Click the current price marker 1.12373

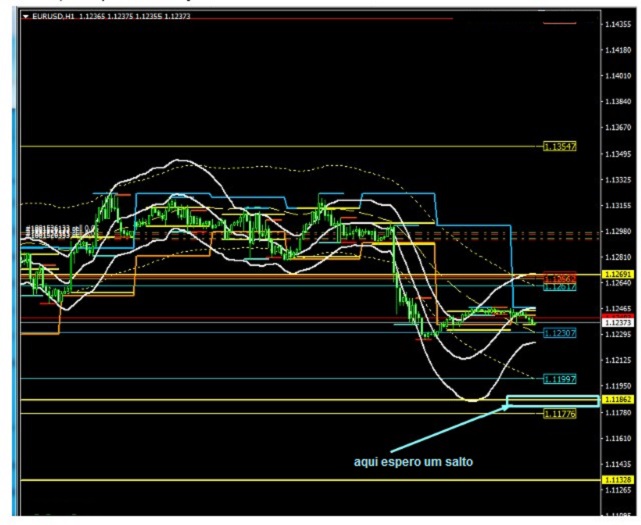[x=616, y=323]
